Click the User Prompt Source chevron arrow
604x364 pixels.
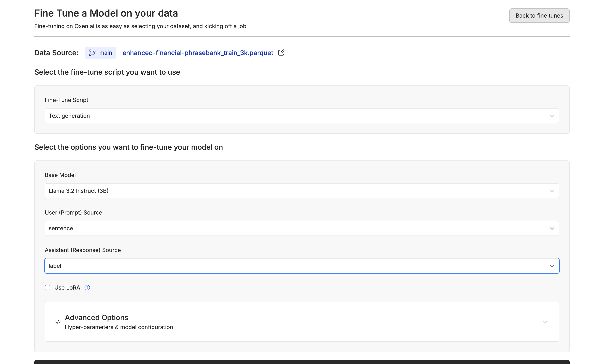[552, 228]
